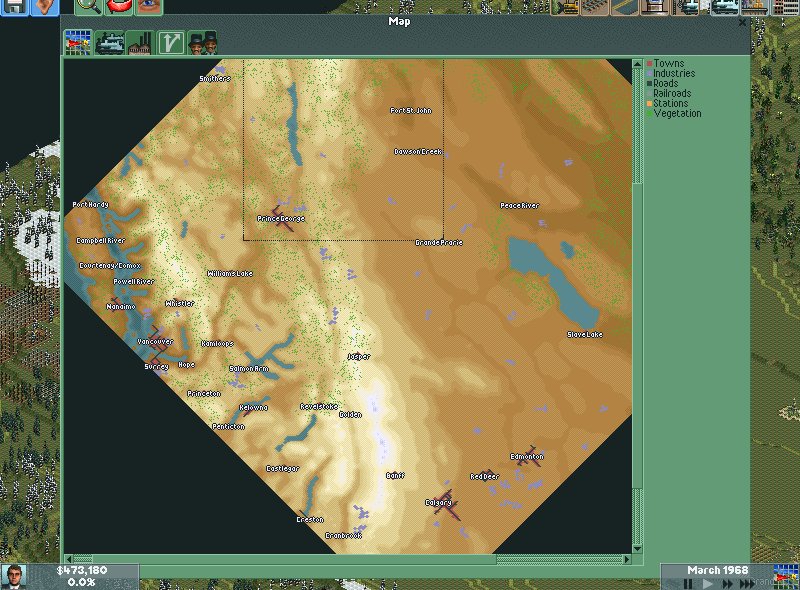Switch to the routes map tab

(x=171, y=42)
